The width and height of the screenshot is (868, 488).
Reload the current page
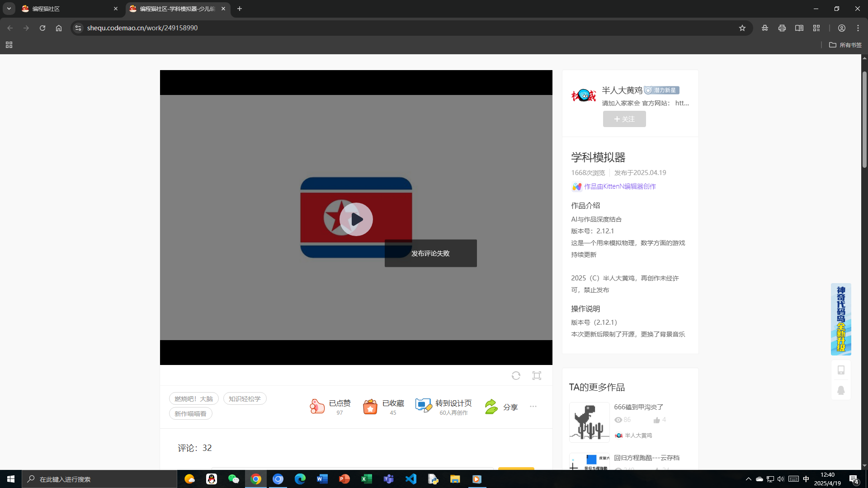42,28
